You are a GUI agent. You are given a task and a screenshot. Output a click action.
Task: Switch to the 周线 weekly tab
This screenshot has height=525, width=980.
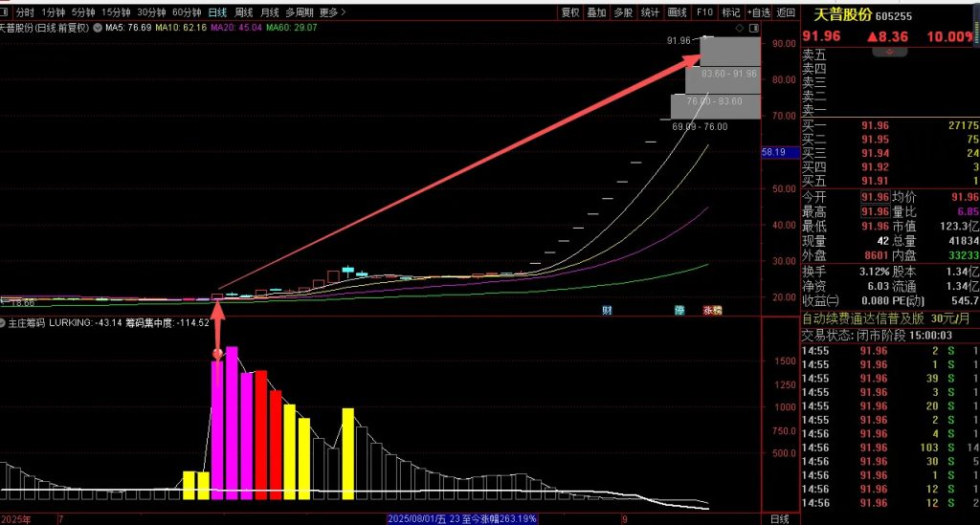point(244,12)
